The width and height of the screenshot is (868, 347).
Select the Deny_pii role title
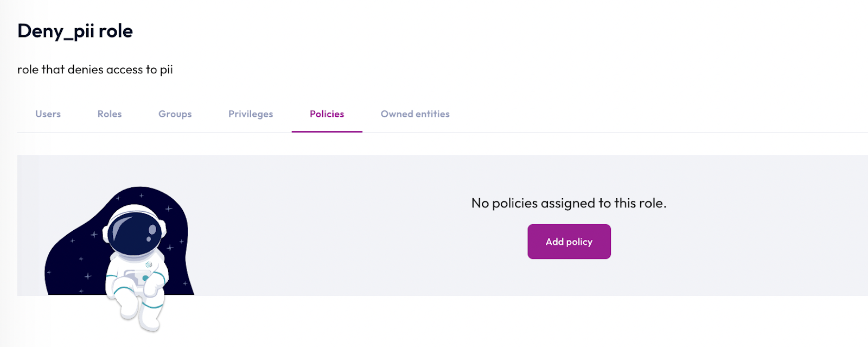(74, 31)
